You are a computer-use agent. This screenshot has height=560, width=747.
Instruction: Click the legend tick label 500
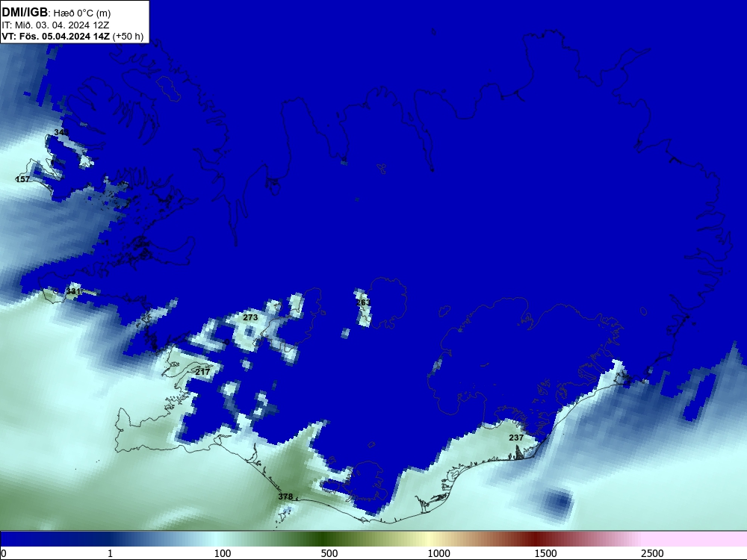329,553
